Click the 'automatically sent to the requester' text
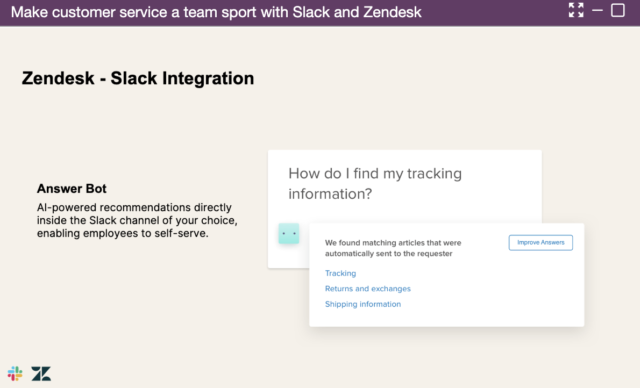This screenshot has width=640, height=388. 389,253
